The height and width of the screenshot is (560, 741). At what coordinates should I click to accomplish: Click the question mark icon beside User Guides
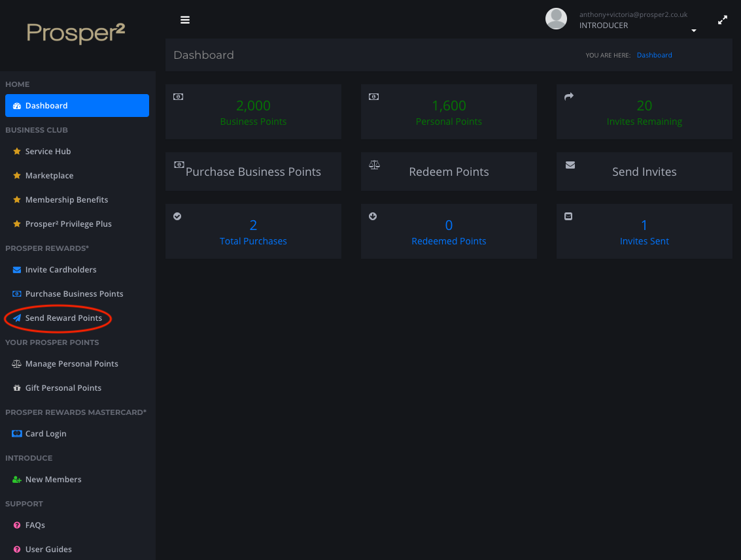tap(17, 549)
